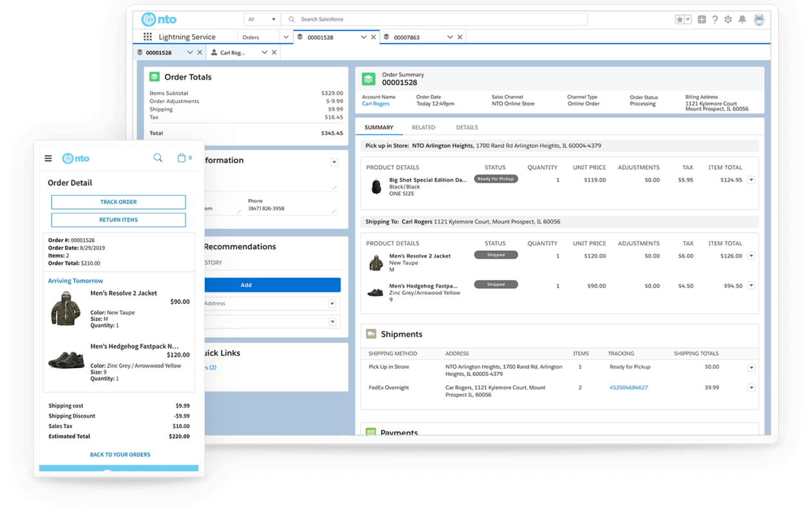
Task: Open tracking number 452504684627 link
Action: pos(629,388)
